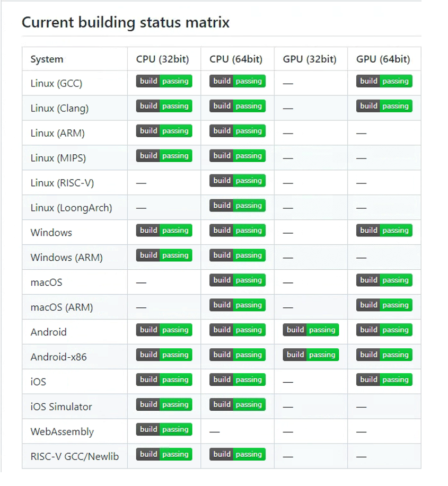The image size is (448, 486).
Task: Click the Current building status matrix heading
Action: (126, 23)
